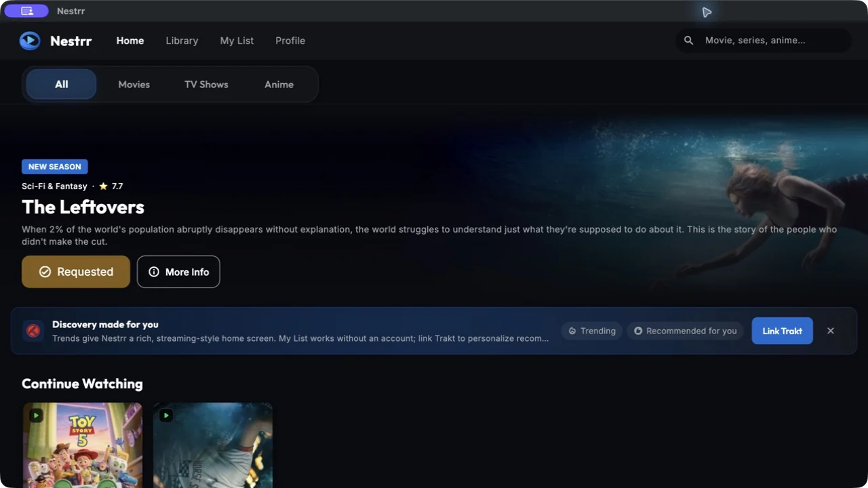Click the Nestrr play logo icon
Screen dimensions: 868x488
30,41
